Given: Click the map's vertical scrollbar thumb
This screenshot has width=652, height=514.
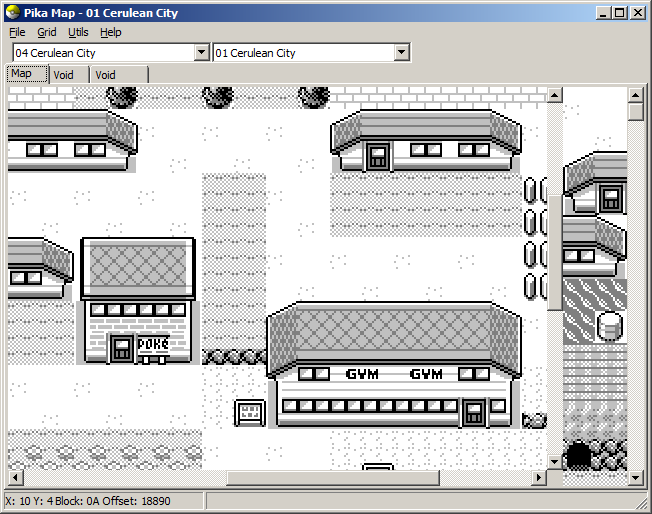Looking at the screenshot, I should [x=555, y=252].
